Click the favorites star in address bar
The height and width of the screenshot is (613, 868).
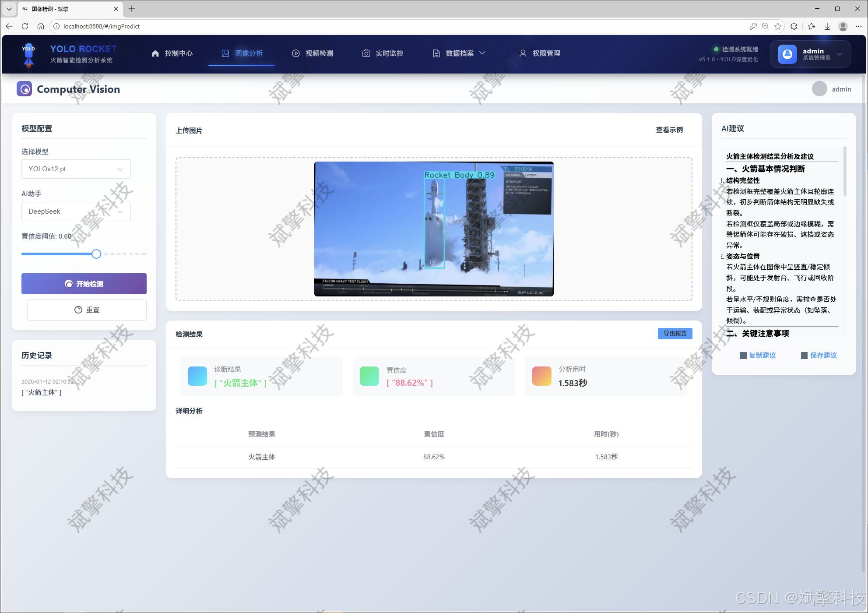[778, 26]
